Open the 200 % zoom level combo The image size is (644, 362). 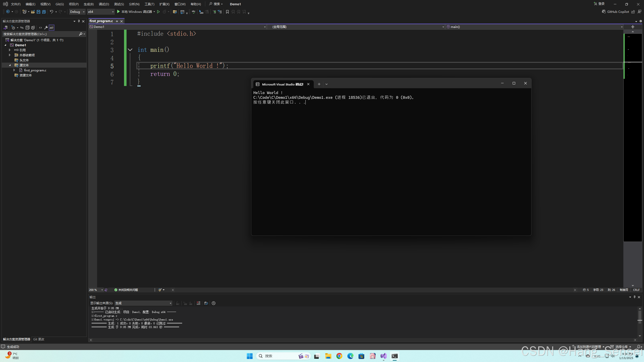96,290
